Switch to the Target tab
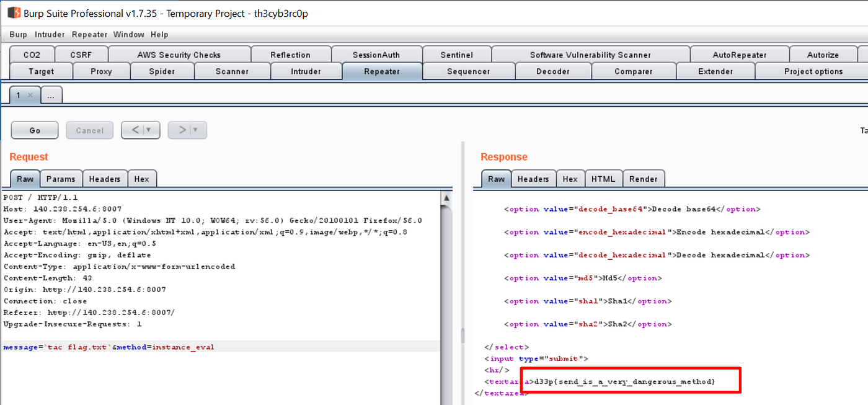Screen dimensions: 868x405 point(40,71)
